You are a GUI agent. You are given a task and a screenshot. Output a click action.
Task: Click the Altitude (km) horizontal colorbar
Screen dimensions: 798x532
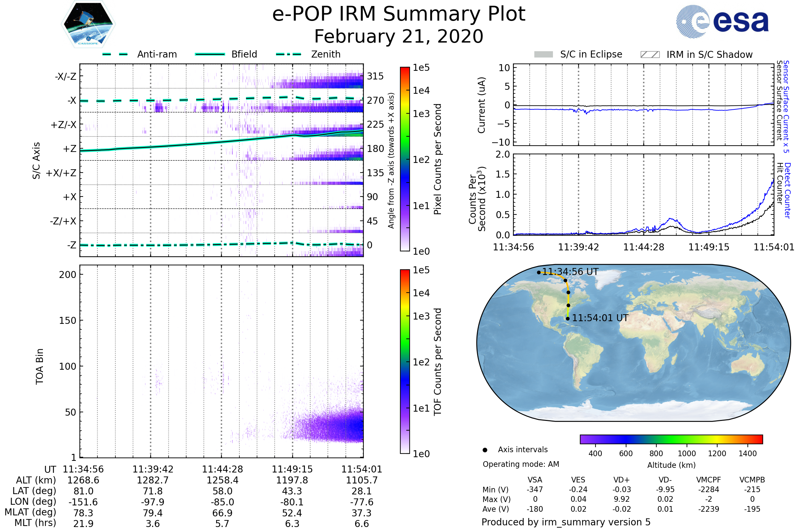point(671,439)
